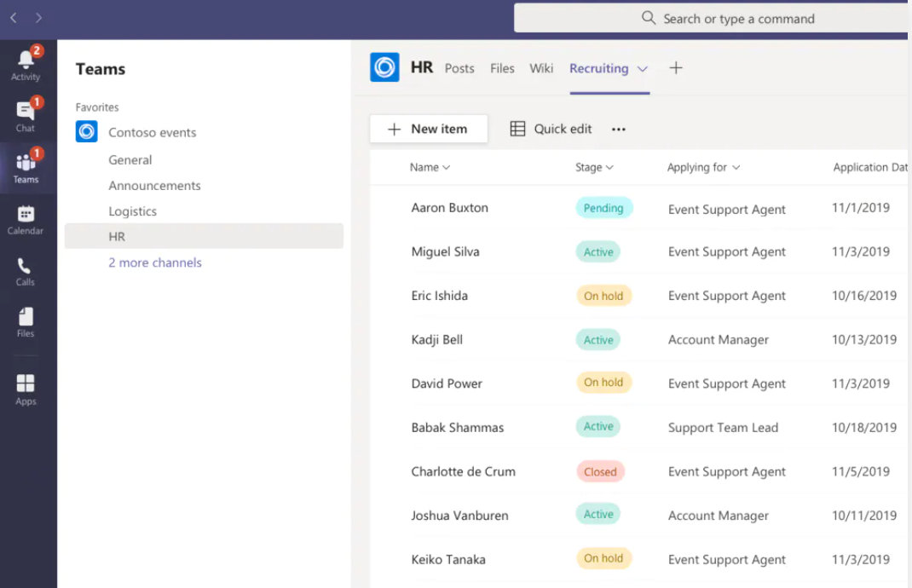Viewport: 912px width, 588px height.
Task: Open more options via the ellipsis
Action: click(619, 129)
